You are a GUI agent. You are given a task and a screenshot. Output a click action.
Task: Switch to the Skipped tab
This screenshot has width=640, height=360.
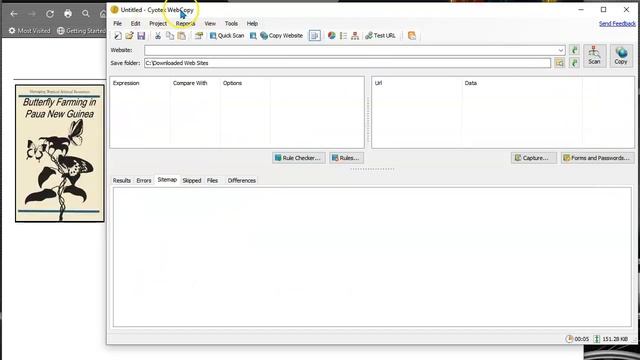(192, 180)
